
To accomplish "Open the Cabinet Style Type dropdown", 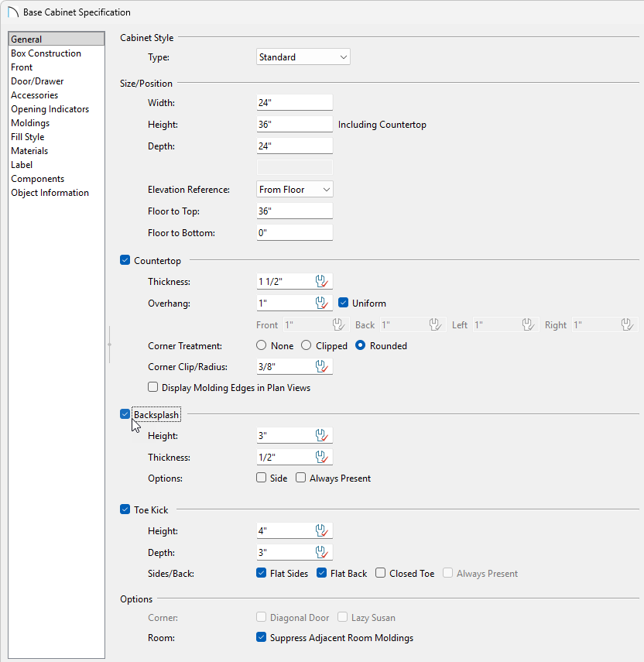I will point(302,57).
